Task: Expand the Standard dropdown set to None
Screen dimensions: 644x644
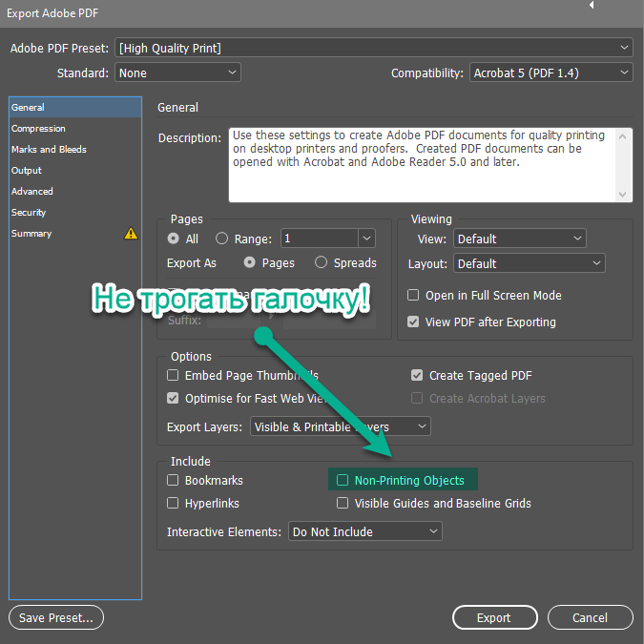Action: click(x=177, y=73)
